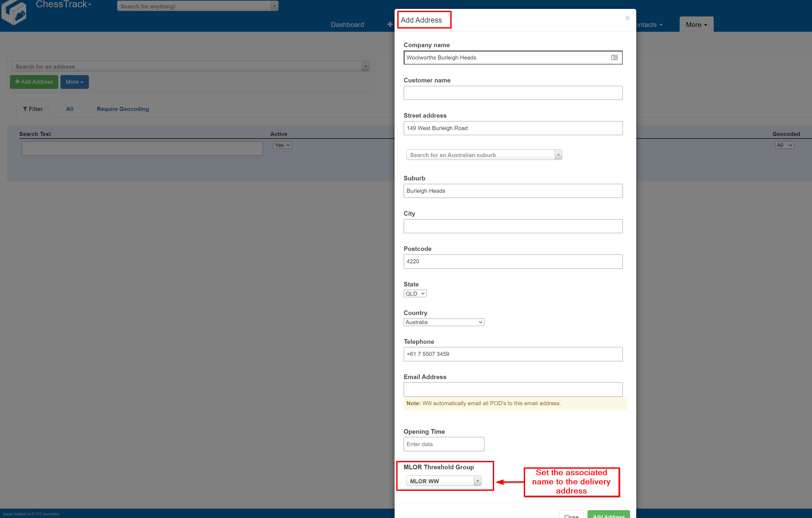
Task: Click the Opening Time input field
Action: tap(444, 444)
